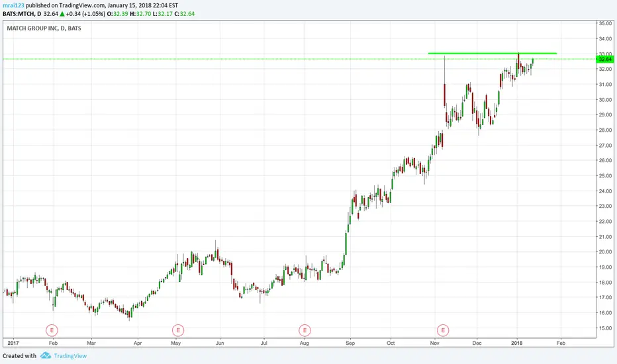Select the green horizontal resistance line
Viewport: 617px width, 364px height.
pyautogui.click(x=493, y=53)
